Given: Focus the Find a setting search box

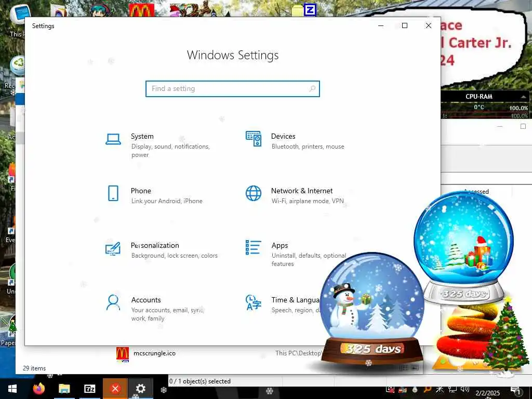Looking at the screenshot, I should [233, 88].
